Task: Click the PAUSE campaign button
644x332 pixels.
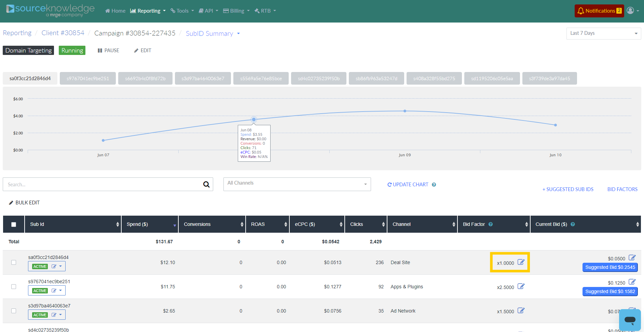Action: point(108,50)
